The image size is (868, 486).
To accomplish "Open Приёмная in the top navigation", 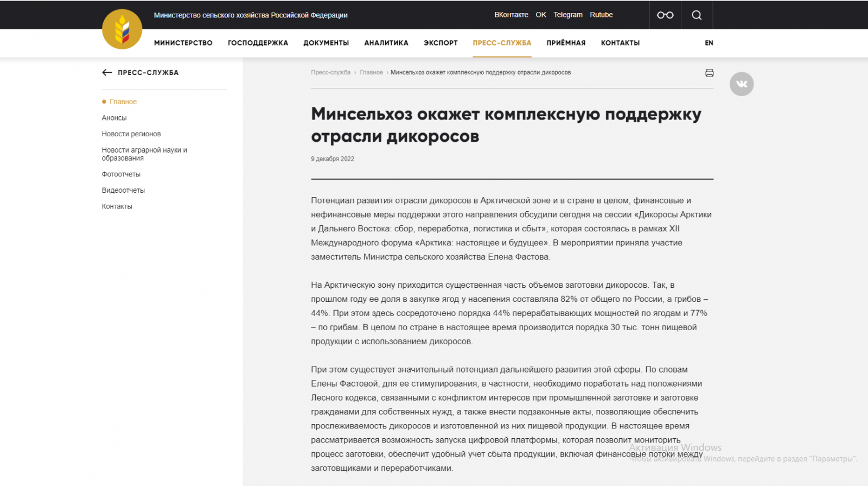I will (x=566, y=43).
